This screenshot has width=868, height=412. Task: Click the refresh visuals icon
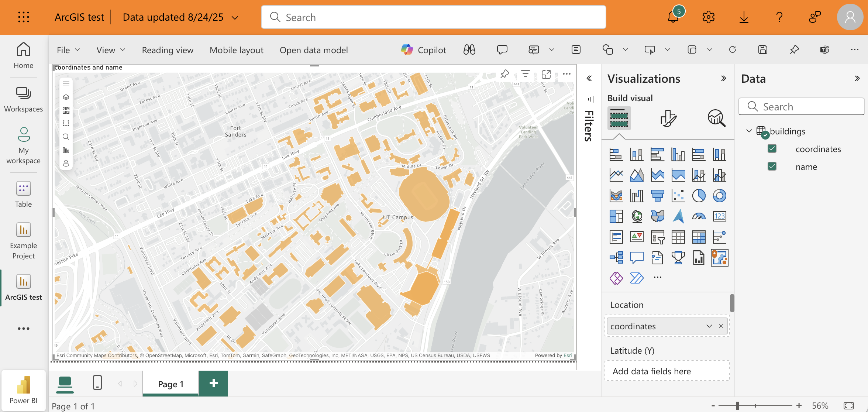tap(733, 50)
